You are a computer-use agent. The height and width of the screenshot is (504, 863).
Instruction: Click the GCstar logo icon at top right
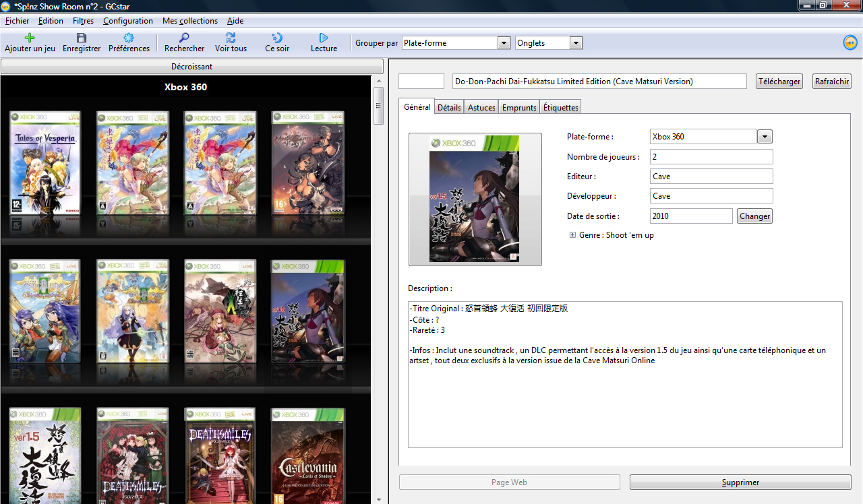coord(850,42)
